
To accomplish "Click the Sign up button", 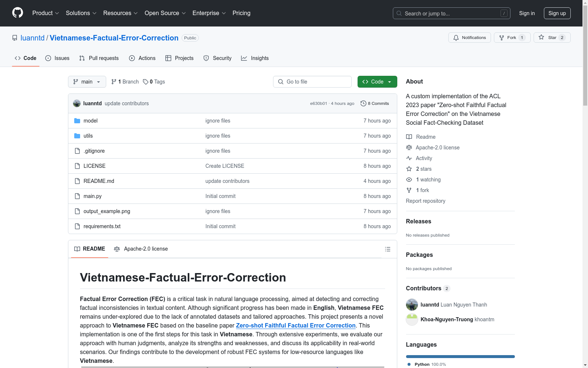I will [557, 13].
